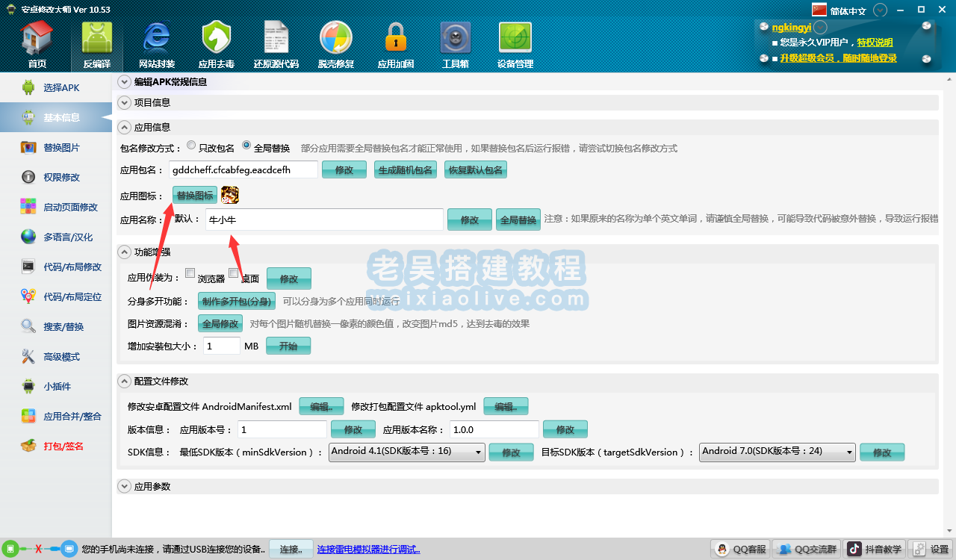Enable the 桌面 disguise checkbox
Viewport: 956px width, 560px height.
tap(234, 273)
